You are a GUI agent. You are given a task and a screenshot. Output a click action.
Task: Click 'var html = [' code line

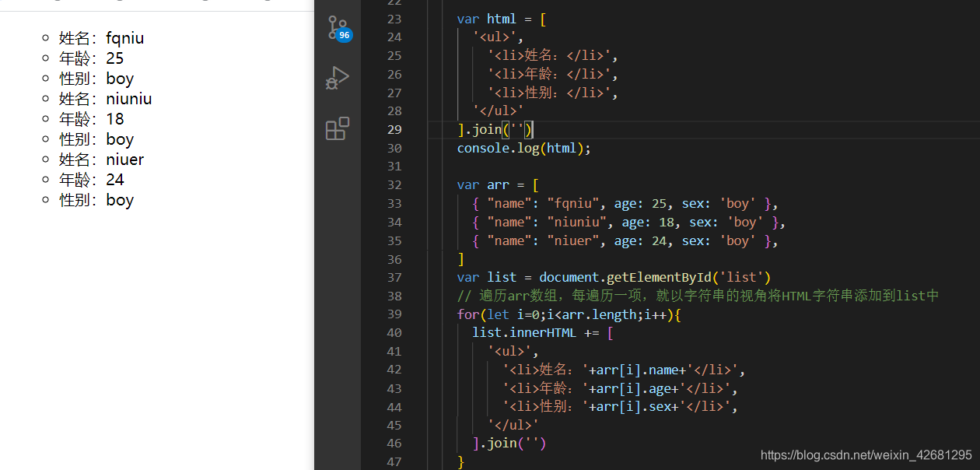coord(502,19)
